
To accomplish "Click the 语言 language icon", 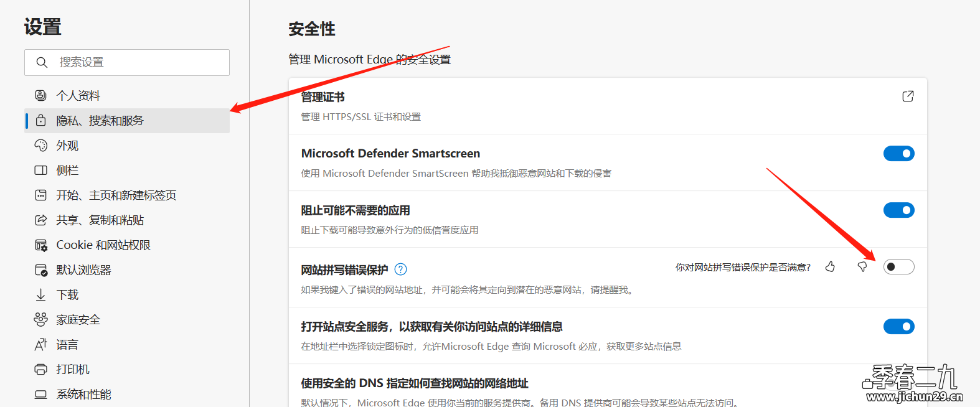I will pyautogui.click(x=40, y=344).
